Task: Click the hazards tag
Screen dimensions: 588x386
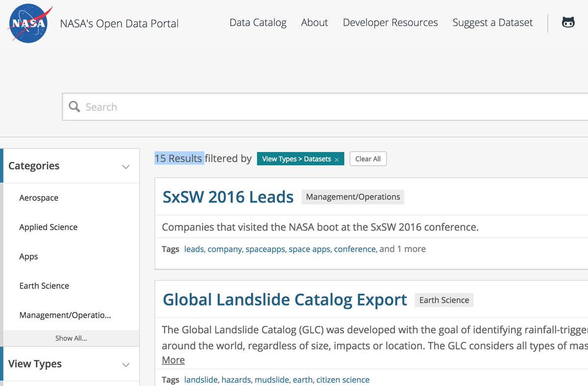Action: click(236, 380)
